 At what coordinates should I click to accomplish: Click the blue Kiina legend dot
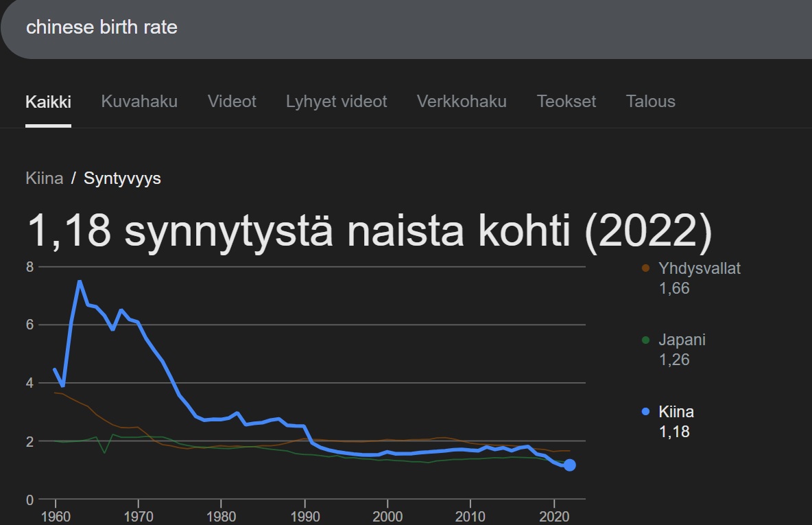[x=645, y=412]
